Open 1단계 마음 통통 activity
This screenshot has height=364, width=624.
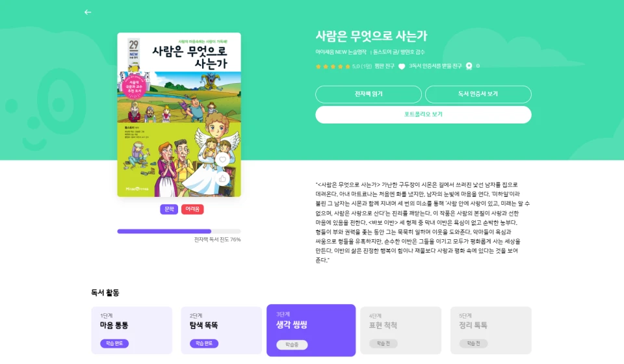132,330
